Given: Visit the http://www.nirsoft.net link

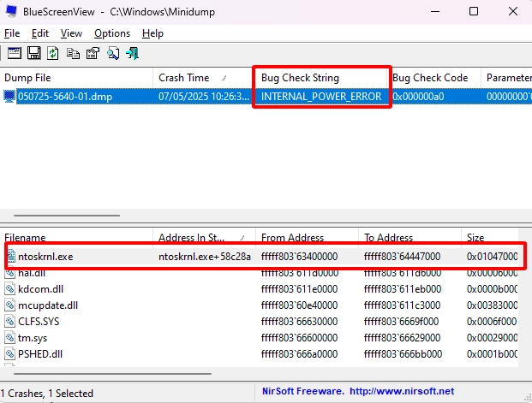Looking at the screenshot, I should pyautogui.click(x=402, y=391).
